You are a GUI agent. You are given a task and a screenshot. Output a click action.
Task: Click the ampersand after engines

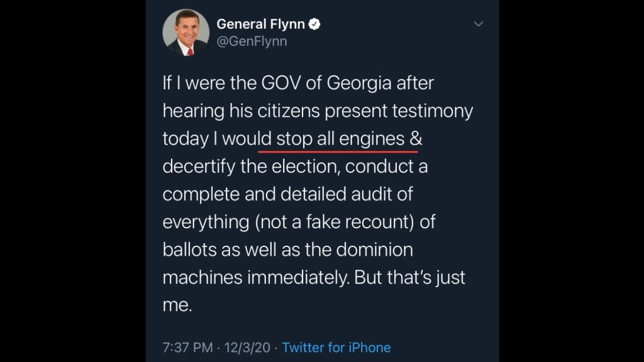coord(414,139)
